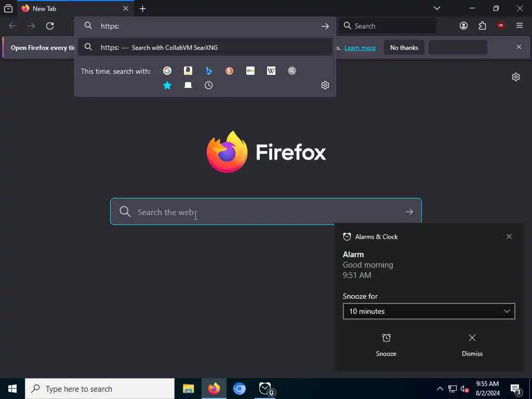Screen dimensions: 532x399
Task: Search this time with Amazon icon
Action: 188,71
